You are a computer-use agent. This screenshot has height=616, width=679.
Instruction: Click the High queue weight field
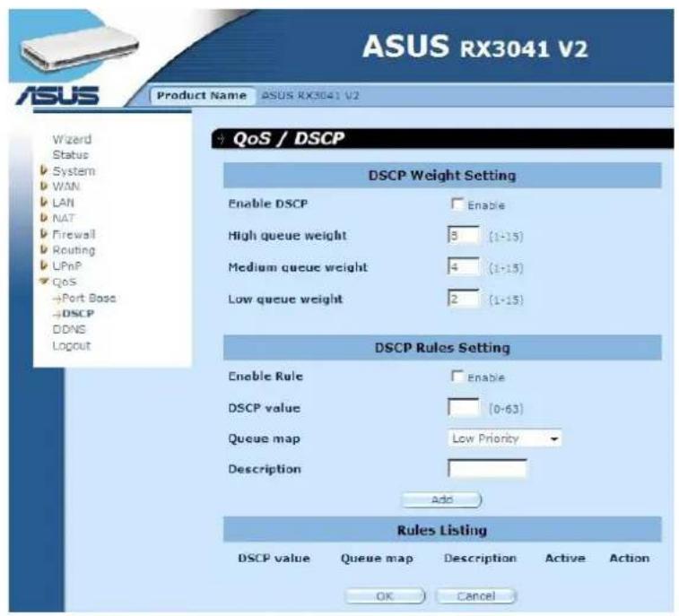coord(464,235)
